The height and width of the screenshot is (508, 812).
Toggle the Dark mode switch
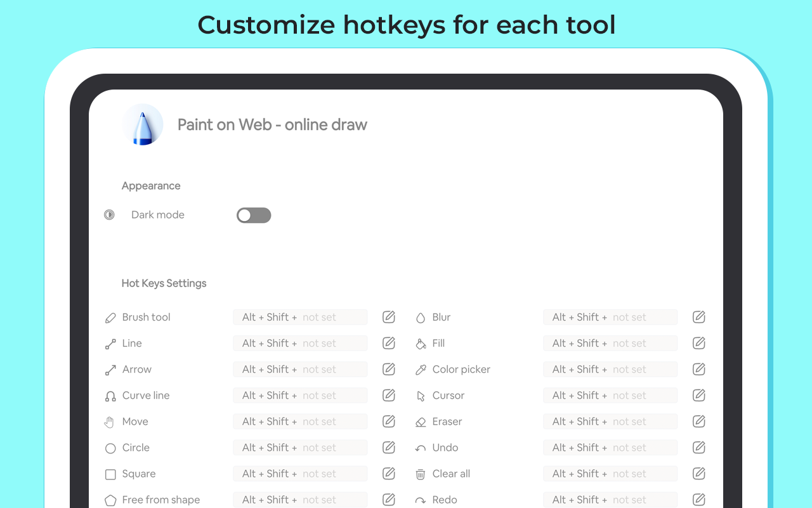[x=254, y=215]
